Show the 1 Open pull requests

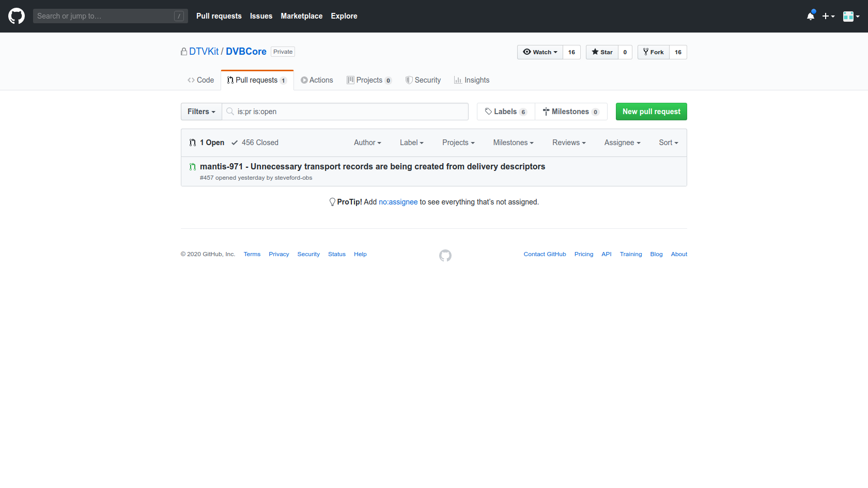(207, 143)
